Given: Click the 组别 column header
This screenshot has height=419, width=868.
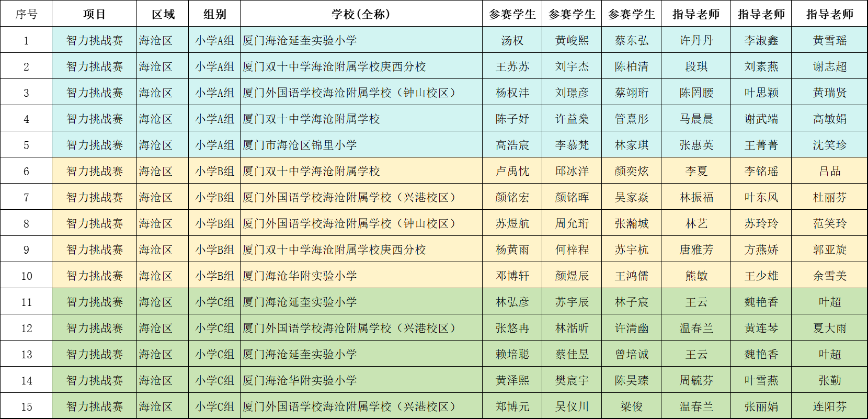Looking at the screenshot, I should (x=214, y=14).
